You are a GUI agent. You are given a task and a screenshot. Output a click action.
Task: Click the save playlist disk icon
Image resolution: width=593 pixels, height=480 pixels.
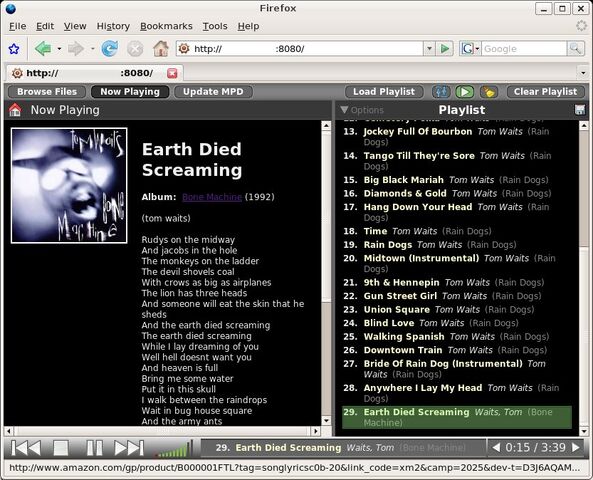[580, 110]
